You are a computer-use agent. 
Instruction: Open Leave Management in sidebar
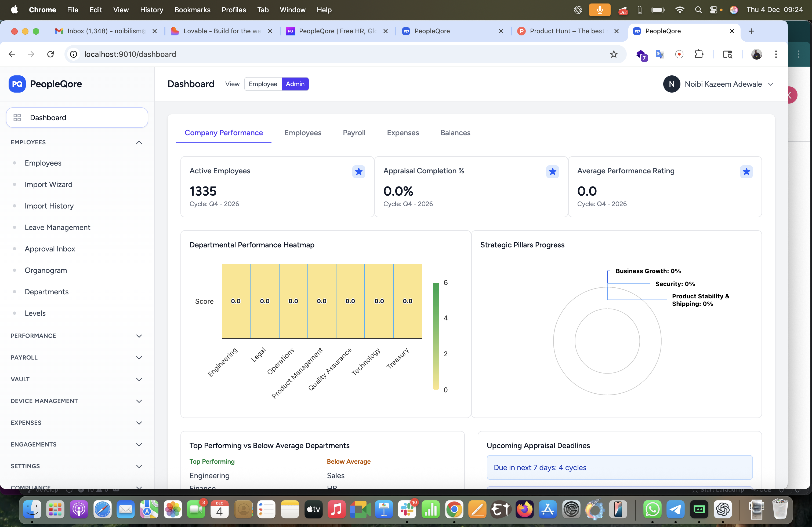(57, 227)
